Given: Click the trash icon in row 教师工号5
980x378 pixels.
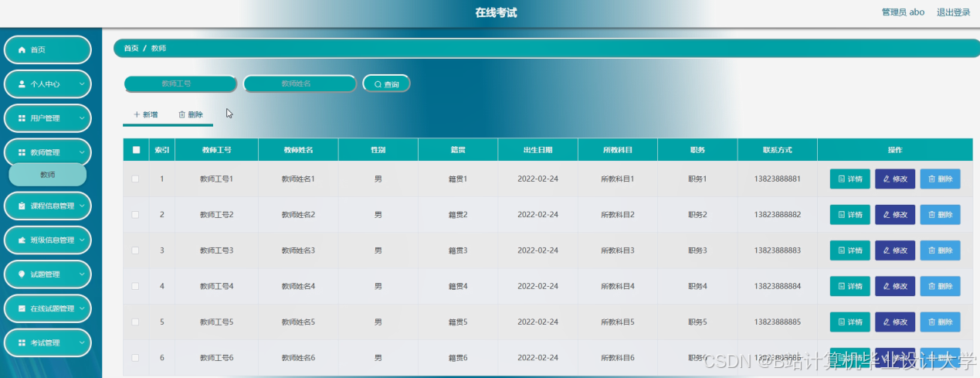Looking at the screenshot, I should pyautogui.click(x=931, y=322).
